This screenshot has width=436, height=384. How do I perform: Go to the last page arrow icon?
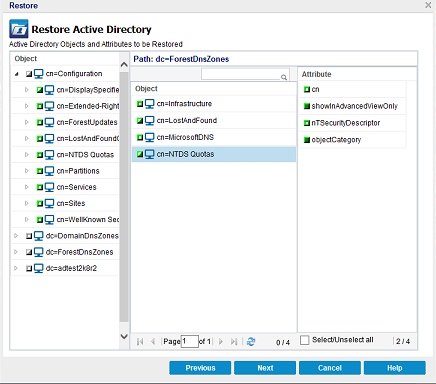pos(234,342)
